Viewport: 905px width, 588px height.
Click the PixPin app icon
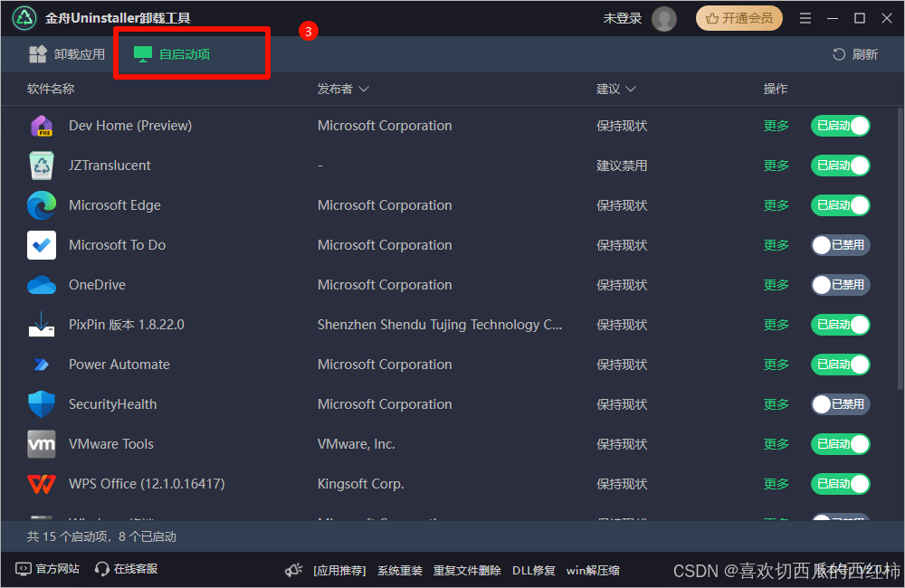[x=42, y=324]
